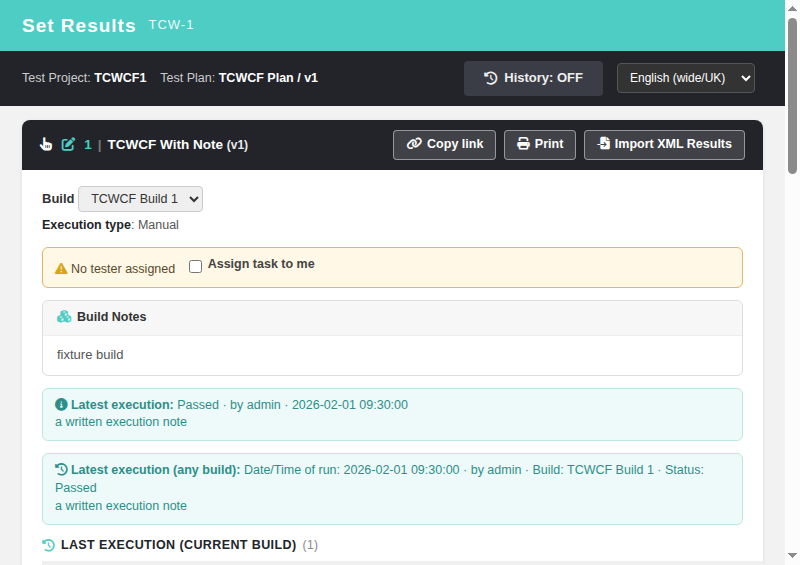Click the scrollbar up arrow
The height and width of the screenshot is (565, 800).
792,9
